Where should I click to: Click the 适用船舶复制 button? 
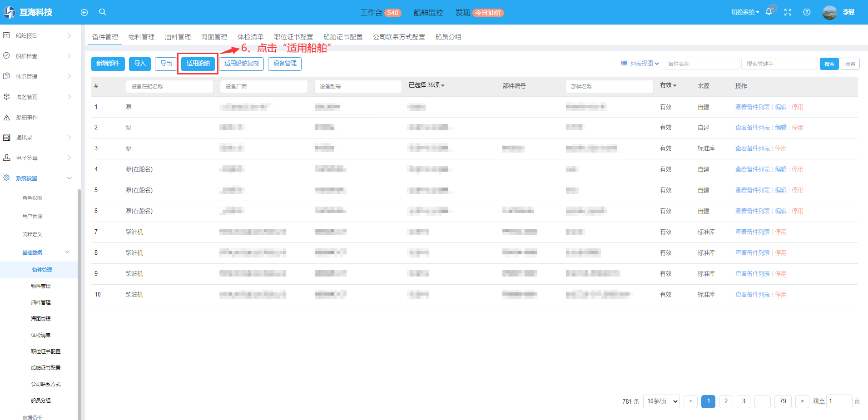point(242,64)
